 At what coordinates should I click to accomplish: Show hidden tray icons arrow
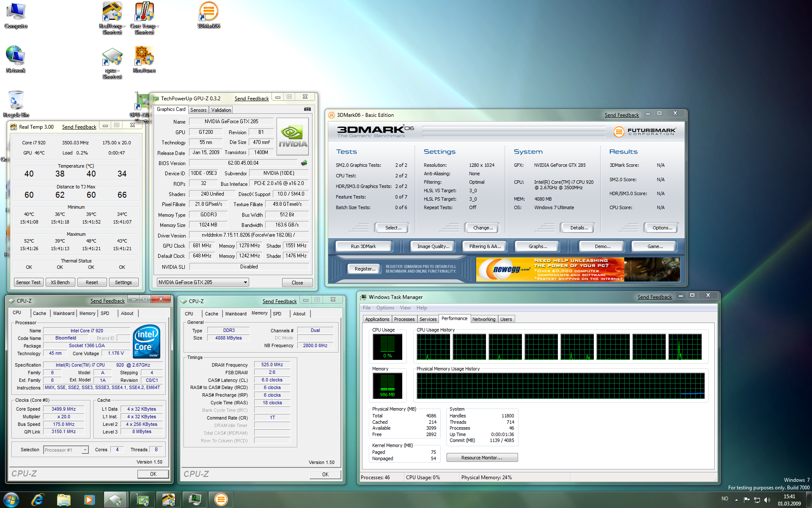pos(736,500)
